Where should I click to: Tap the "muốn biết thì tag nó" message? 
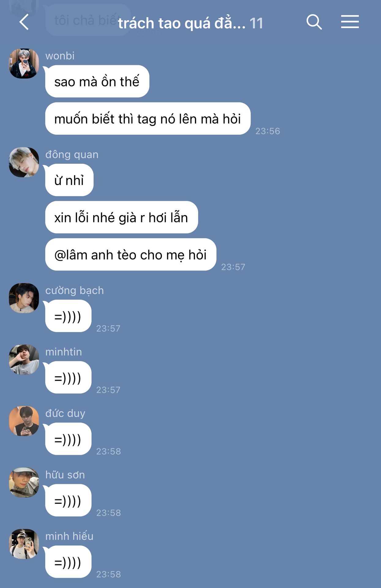coord(148,119)
